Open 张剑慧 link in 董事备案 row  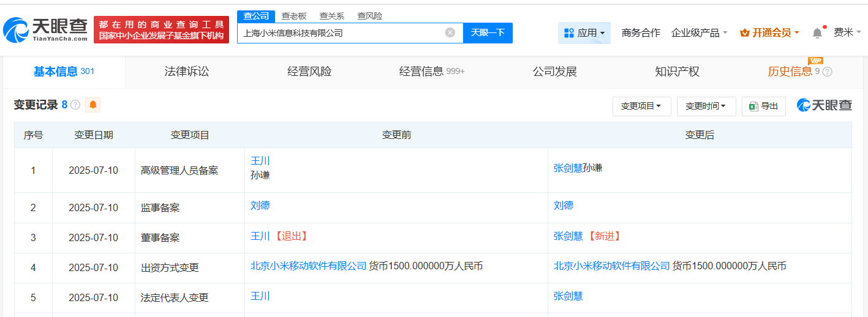pos(568,236)
